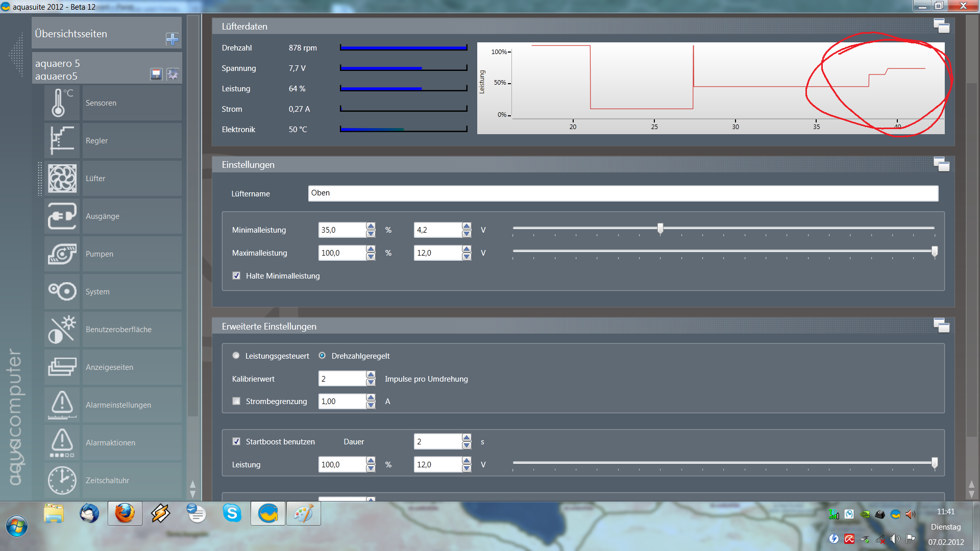The image size is (980, 551).
Task: Click the aquaero 5 save disk icon
Action: [x=156, y=74]
